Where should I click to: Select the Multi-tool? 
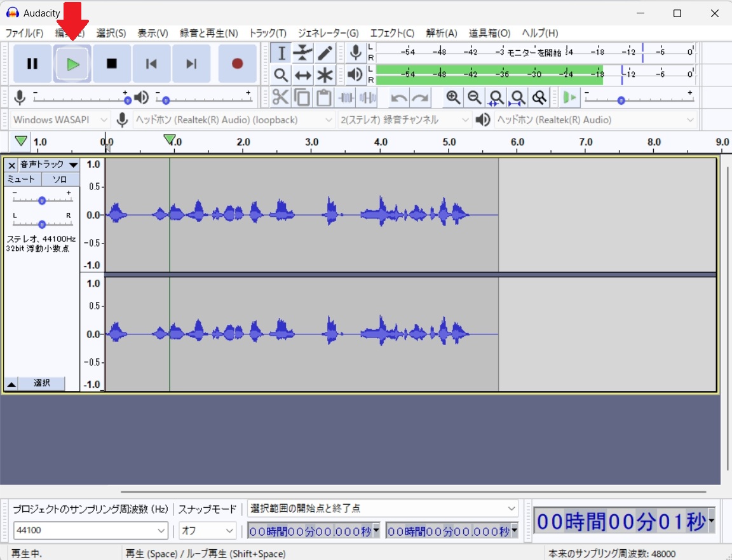point(325,75)
